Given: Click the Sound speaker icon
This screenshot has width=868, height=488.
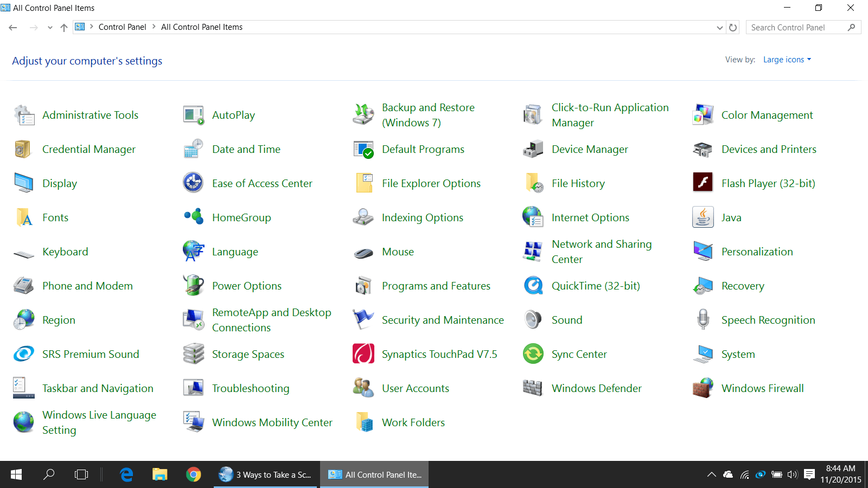Looking at the screenshot, I should coord(533,320).
